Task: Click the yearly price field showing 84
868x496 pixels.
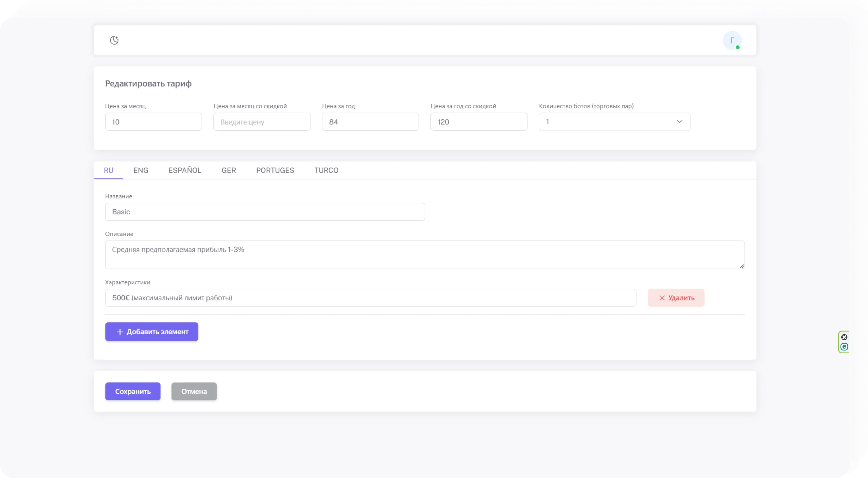Action: [x=370, y=122]
